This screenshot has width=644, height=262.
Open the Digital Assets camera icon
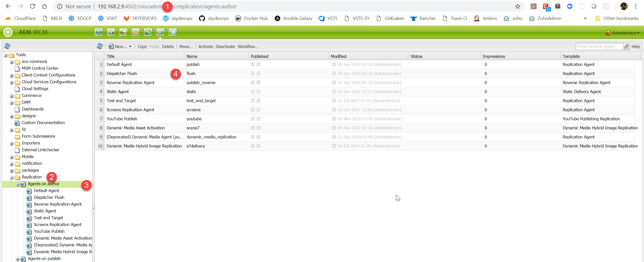pyautogui.click(x=111, y=32)
